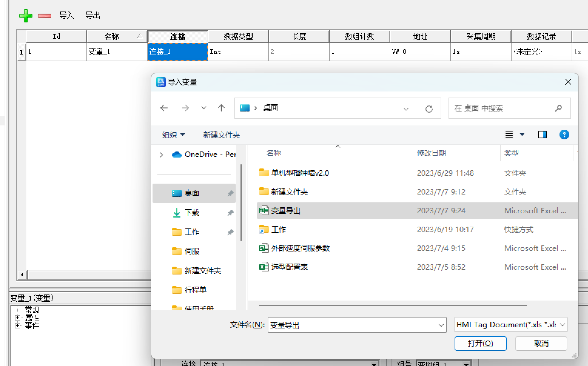588x366 pixels.
Task: Click the 变量_1 name cell
Action: 117,52
